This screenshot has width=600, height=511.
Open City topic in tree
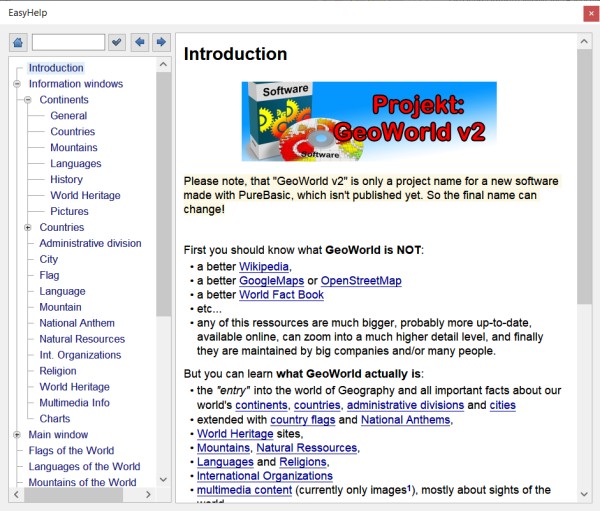pyautogui.click(x=49, y=259)
